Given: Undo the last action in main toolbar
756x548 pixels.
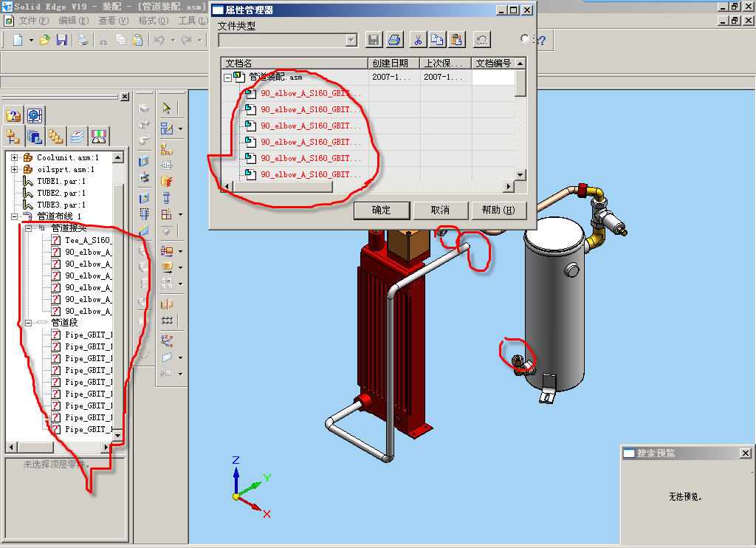Looking at the screenshot, I should [x=159, y=40].
